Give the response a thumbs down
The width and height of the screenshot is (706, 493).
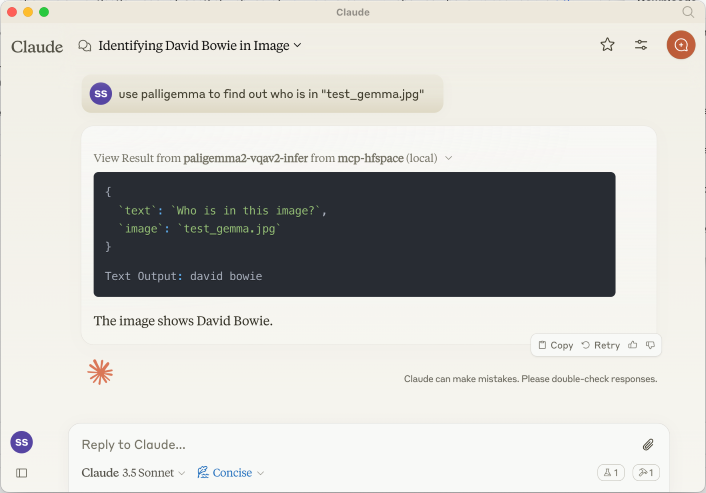pyautogui.click(x=650, y=345)
